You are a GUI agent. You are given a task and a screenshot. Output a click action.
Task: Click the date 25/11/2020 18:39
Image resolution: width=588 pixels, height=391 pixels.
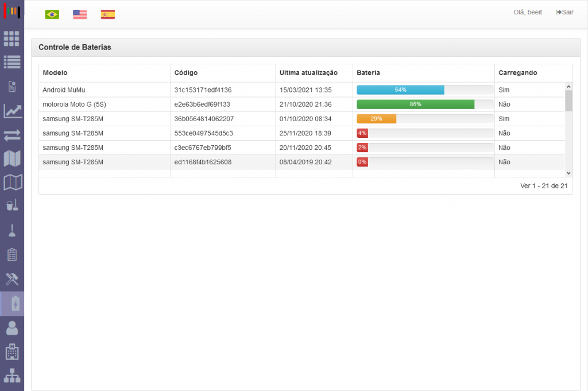pos(305,133)
